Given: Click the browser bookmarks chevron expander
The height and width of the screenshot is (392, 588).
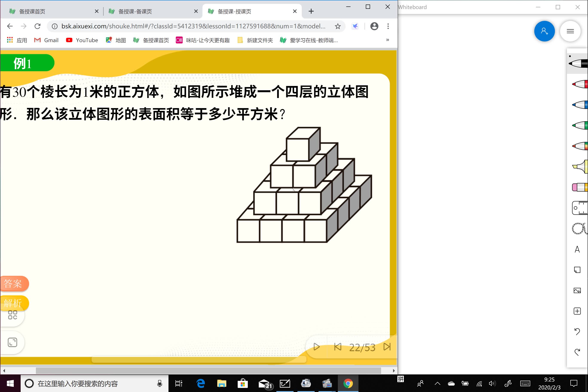Looking at the screenshot, I should 388,40.
